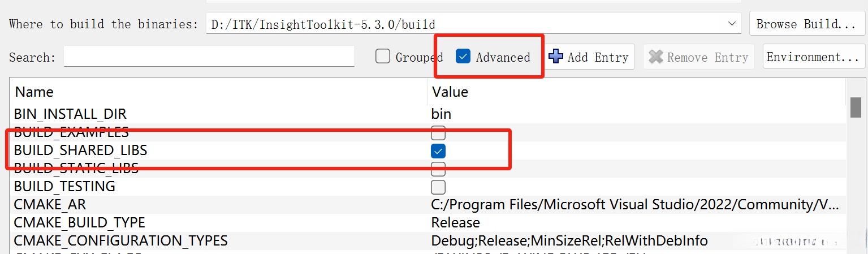Click the grey X Remove Entry icon

[656, 57]
